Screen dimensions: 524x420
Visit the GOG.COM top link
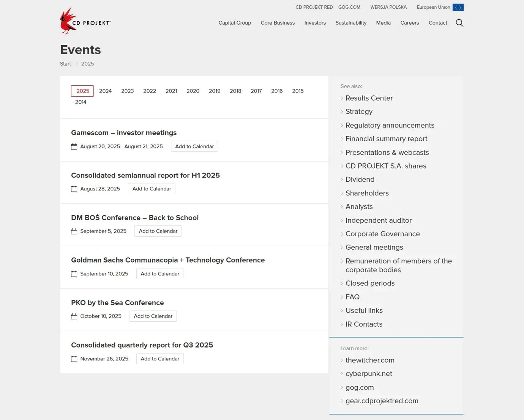pos(349,7)
